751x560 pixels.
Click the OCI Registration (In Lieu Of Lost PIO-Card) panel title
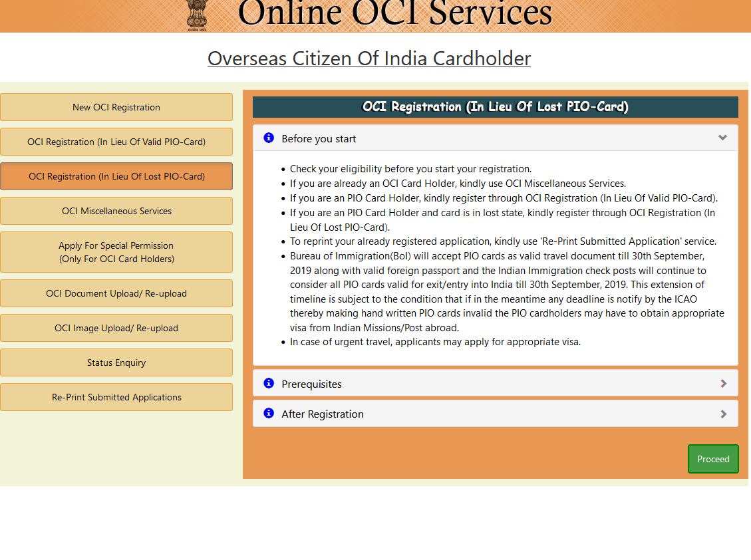click(496, 106)
